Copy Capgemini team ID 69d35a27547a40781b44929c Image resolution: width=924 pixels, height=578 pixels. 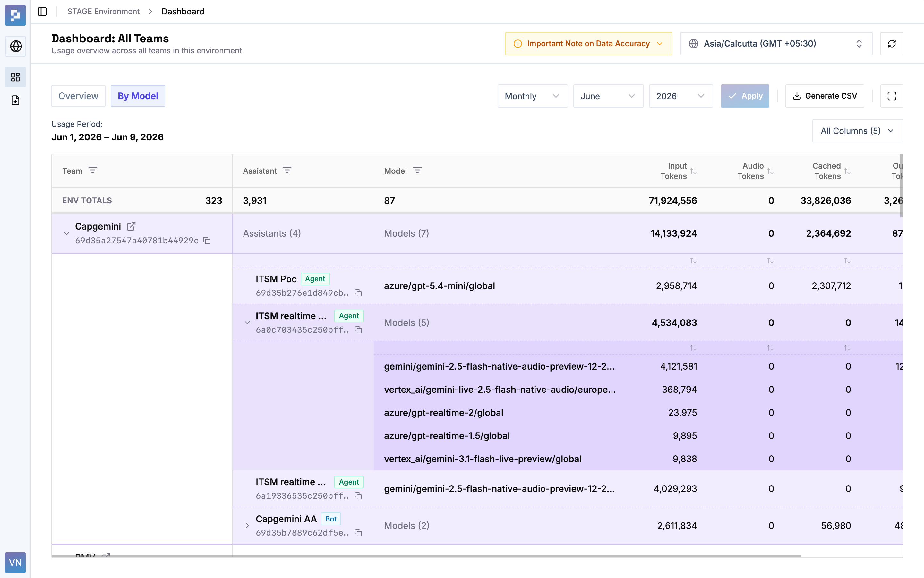(x=207, y=241)
